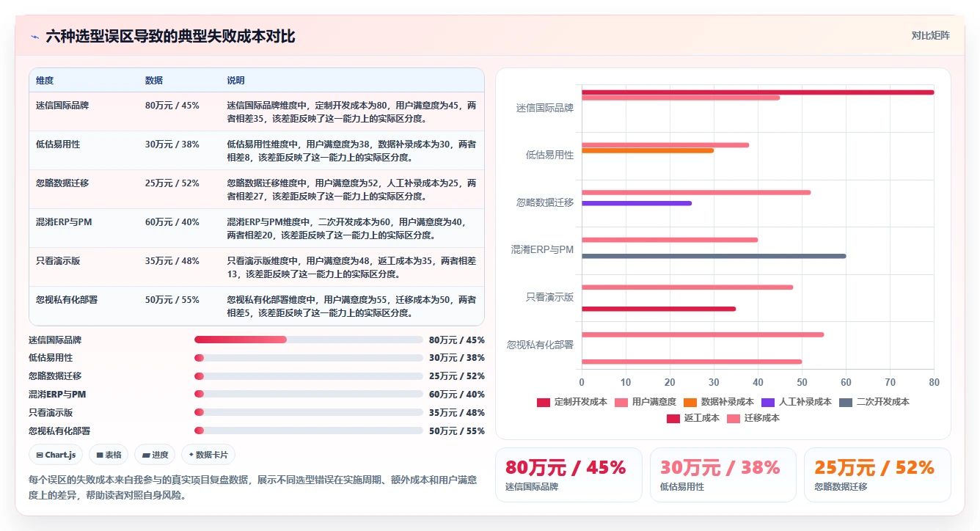Click the 30万元 / 38% stat card

(723, 475)
